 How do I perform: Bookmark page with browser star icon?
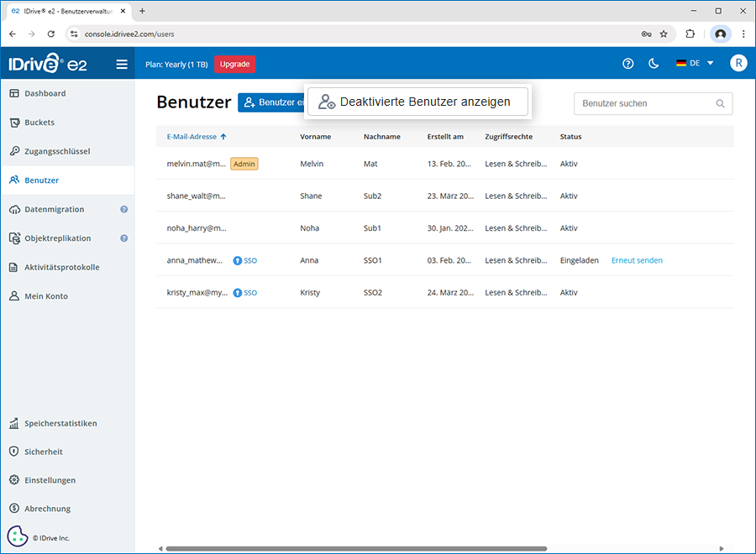[664, 34]
